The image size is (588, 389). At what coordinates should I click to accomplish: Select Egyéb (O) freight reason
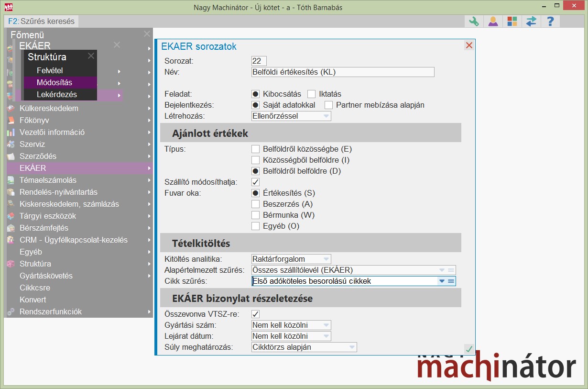click(256, 226)
